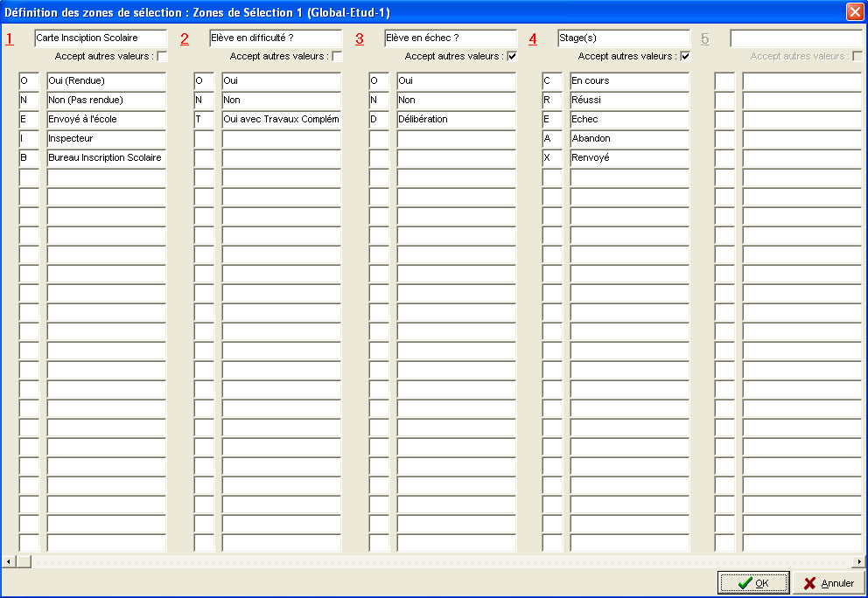Click the scroll left arrow on horizontal scrollbar

pyautogui.click(x=8, y=561)
